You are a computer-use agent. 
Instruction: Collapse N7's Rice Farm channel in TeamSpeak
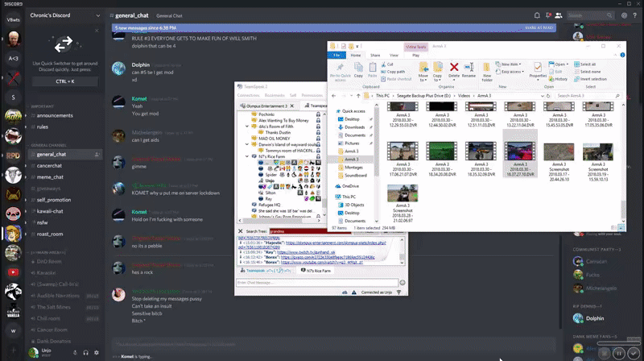(x=247, y=156)
